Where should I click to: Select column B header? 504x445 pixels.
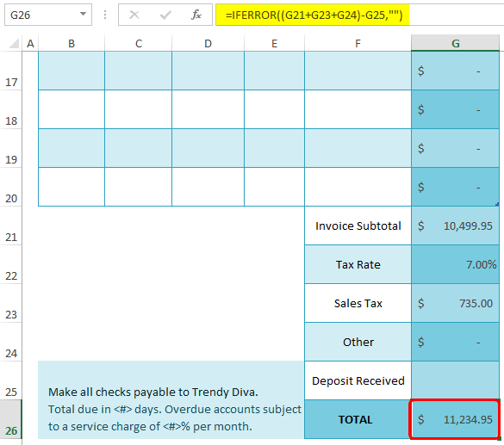click(x=72, y=43)
